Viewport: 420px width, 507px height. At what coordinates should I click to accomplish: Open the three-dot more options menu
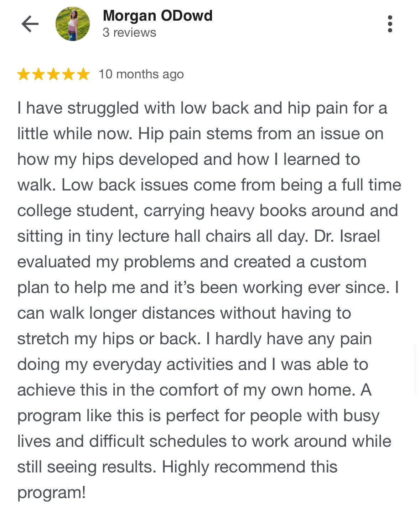click(390, 24)
